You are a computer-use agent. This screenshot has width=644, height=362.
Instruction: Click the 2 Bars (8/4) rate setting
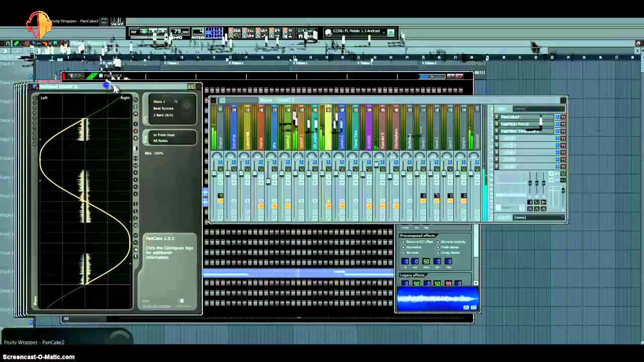(164, 115)
